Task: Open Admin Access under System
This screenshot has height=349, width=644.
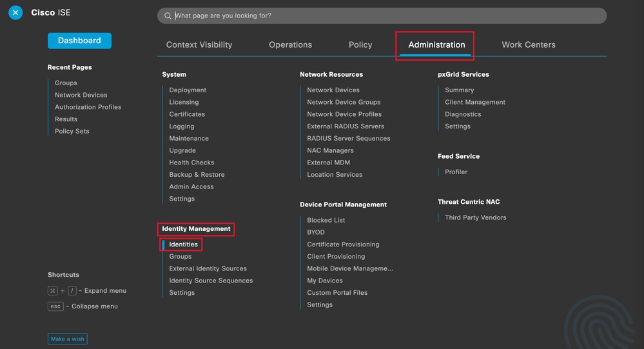Action: pos(191,186)
